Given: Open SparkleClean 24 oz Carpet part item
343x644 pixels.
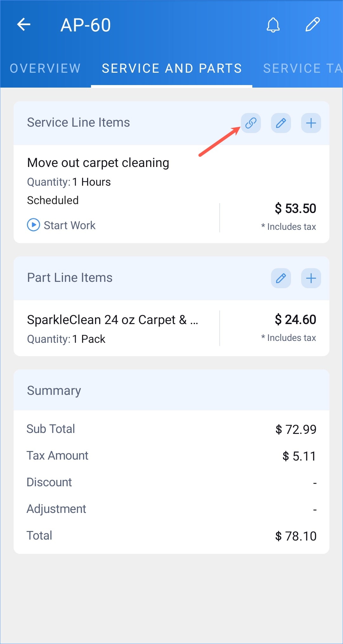Looking at the screenshot, I should (113, 320).
